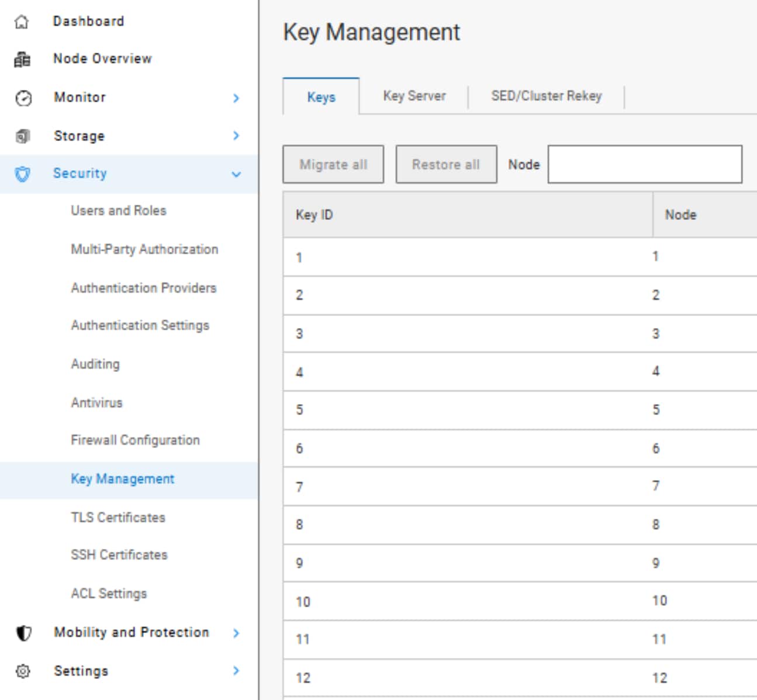Select Key ID 10 cell
The image size is (757, 700).
coord(468,601)
